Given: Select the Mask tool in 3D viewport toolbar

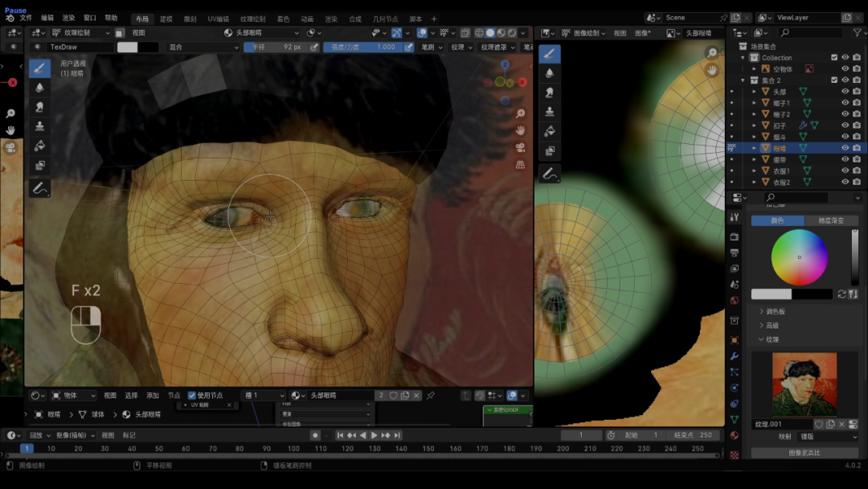Looking at the screenshot, I should (39, 166).
